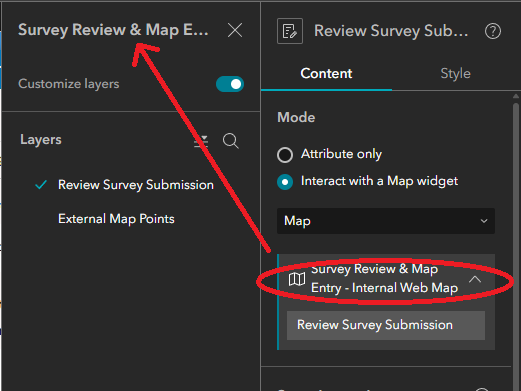Click the Layers heading text
The height and width of the screenshot is (391, 521).
(41, 140)
